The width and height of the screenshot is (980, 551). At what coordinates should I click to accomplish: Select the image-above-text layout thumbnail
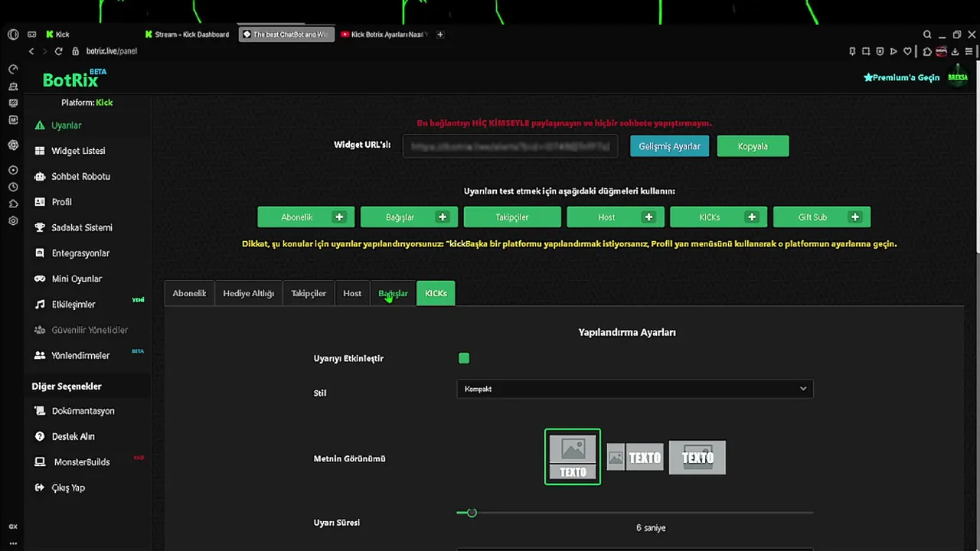coord(573,457)
